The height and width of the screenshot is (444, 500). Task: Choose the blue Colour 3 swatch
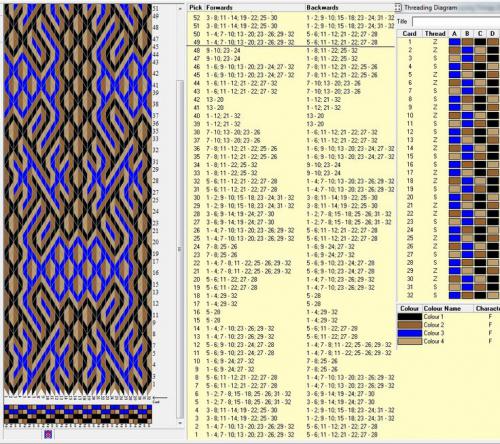[x=410, y=333]
